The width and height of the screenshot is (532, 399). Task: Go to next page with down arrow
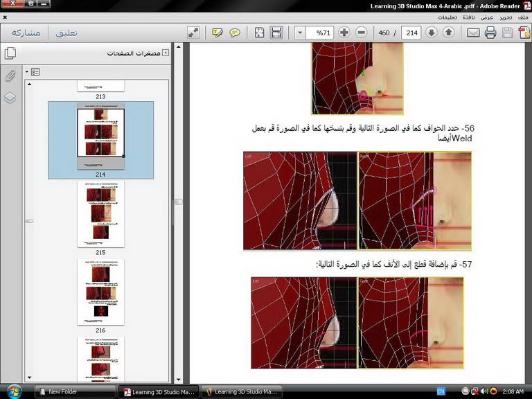[x=432, y=33]
